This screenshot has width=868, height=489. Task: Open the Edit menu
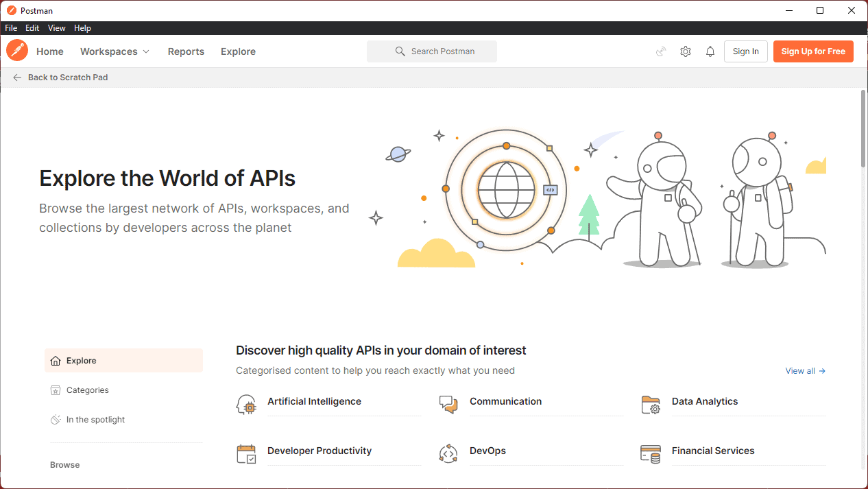pyautogui.click(x=32, y=28)
